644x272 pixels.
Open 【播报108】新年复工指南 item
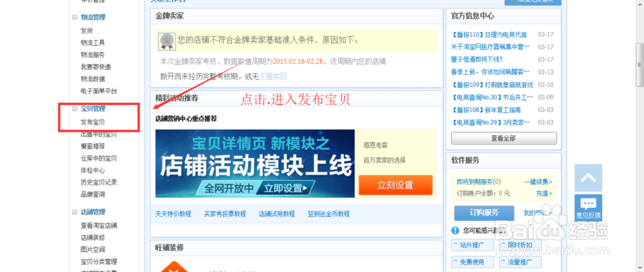point(486,110)
